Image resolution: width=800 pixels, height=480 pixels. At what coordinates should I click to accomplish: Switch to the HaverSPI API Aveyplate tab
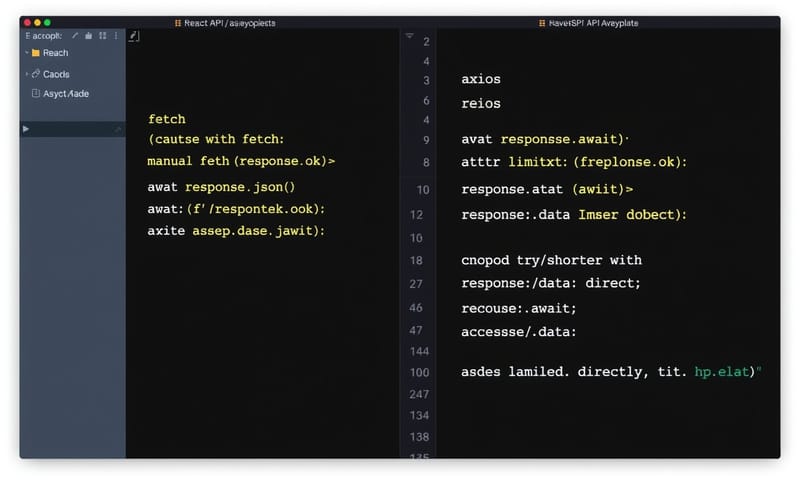click(x=589, y=23)
